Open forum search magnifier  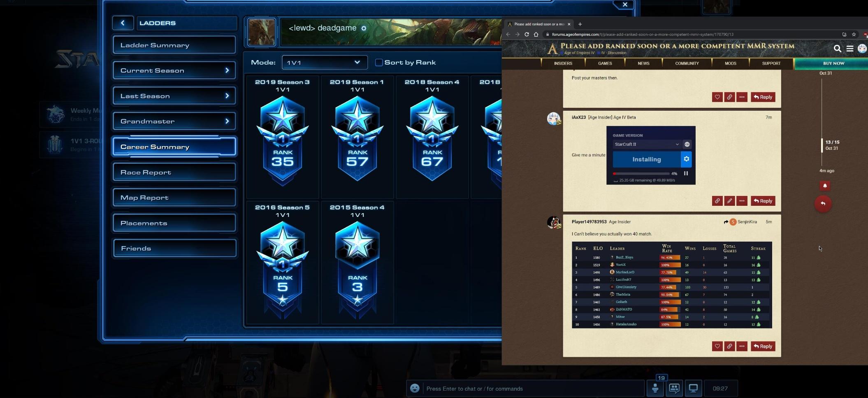[x=837, y=49]
